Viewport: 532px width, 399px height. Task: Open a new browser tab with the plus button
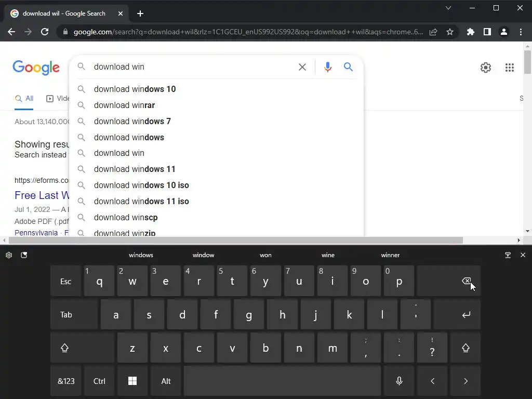coord(140,14)
